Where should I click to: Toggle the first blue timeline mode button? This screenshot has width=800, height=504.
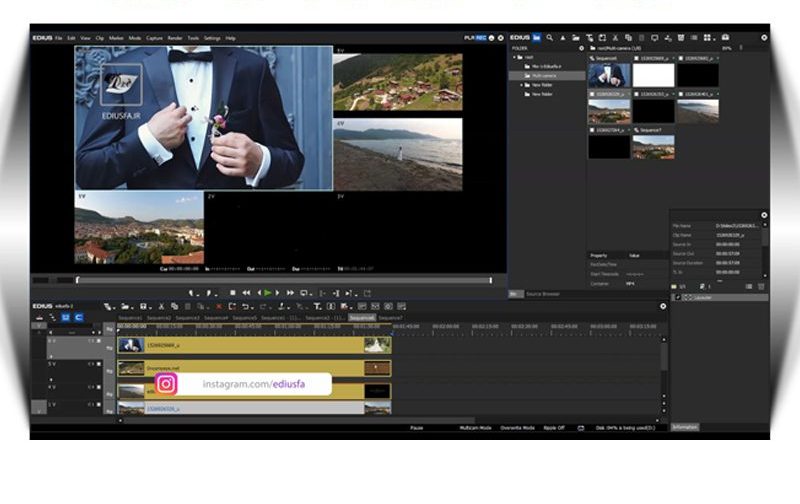click(x=66, y=317)
